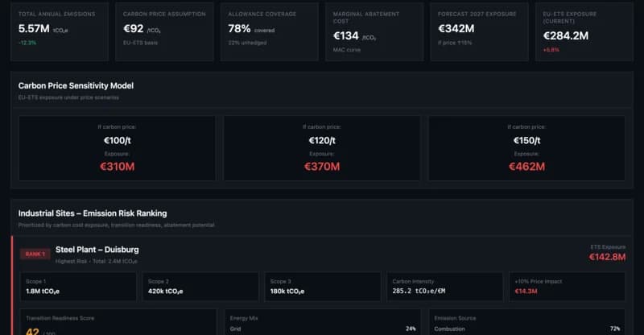Select the €100/t carbon price scenario

[x=117, y=147]
